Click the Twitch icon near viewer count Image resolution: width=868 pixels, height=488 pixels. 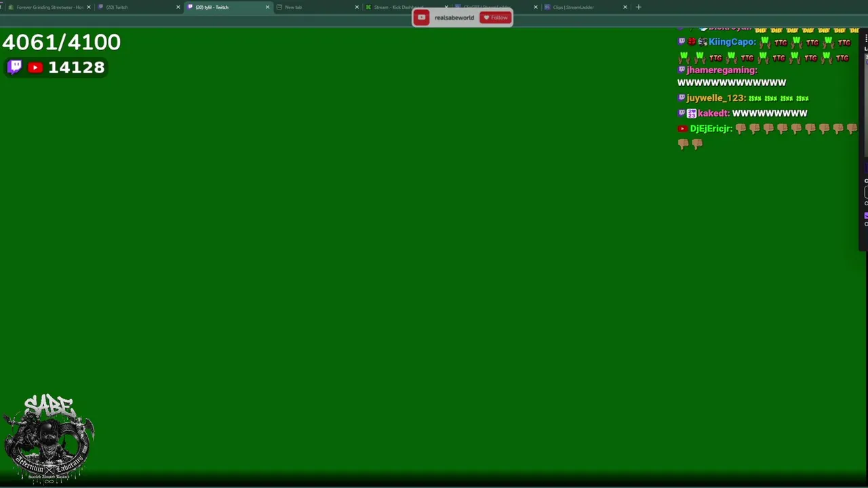pos(15,67)
